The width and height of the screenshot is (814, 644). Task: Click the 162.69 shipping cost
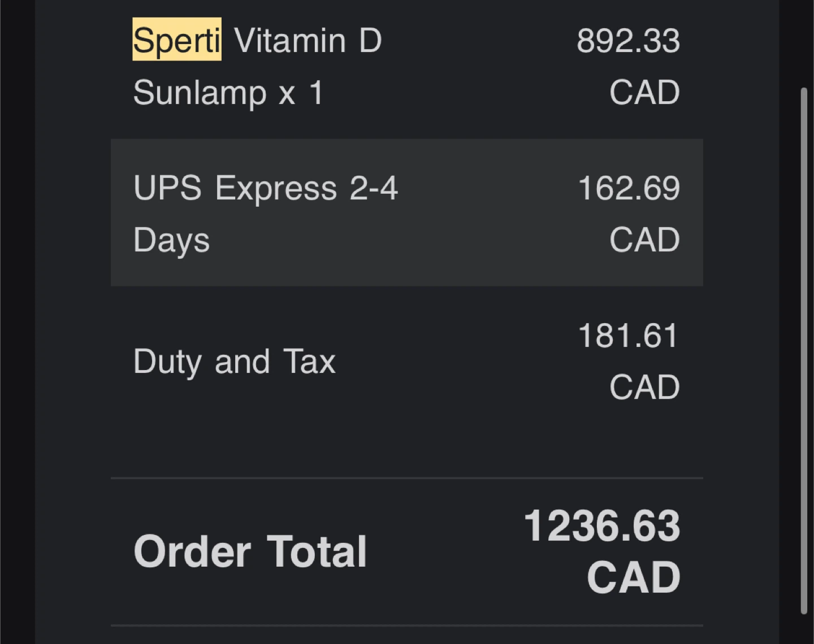[629, 189]
